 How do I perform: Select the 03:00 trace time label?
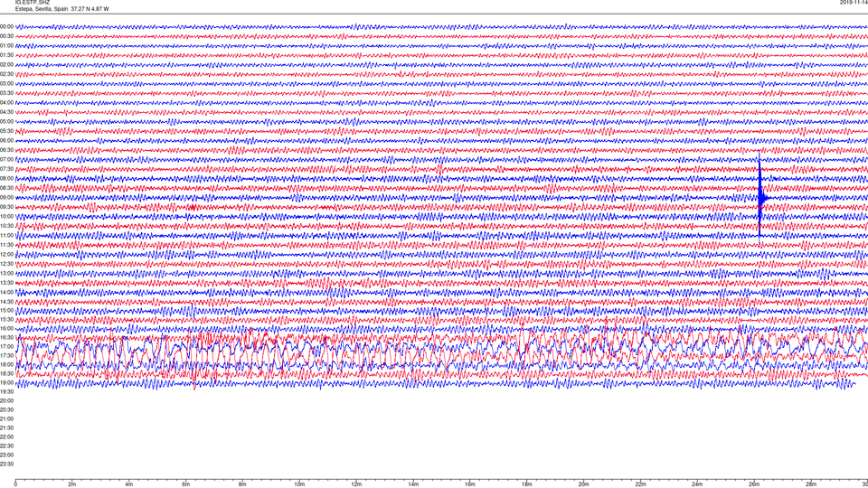[6, 83]
